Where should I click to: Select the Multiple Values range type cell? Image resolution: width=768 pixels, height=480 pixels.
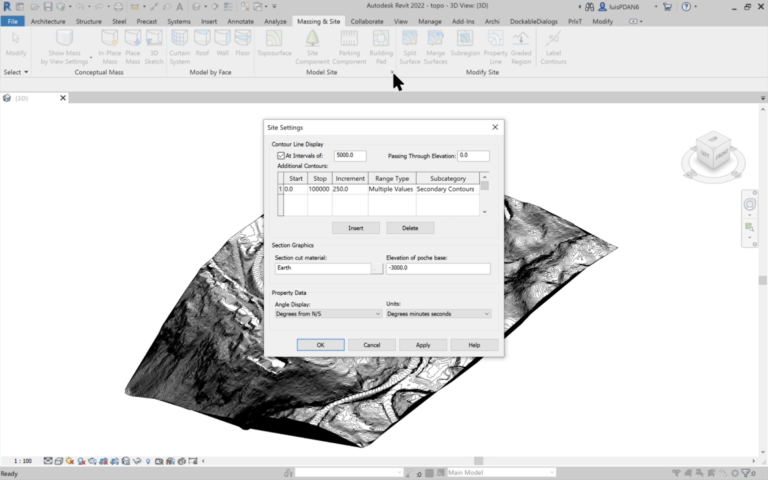pyautogui.click(x=392, y=189)
